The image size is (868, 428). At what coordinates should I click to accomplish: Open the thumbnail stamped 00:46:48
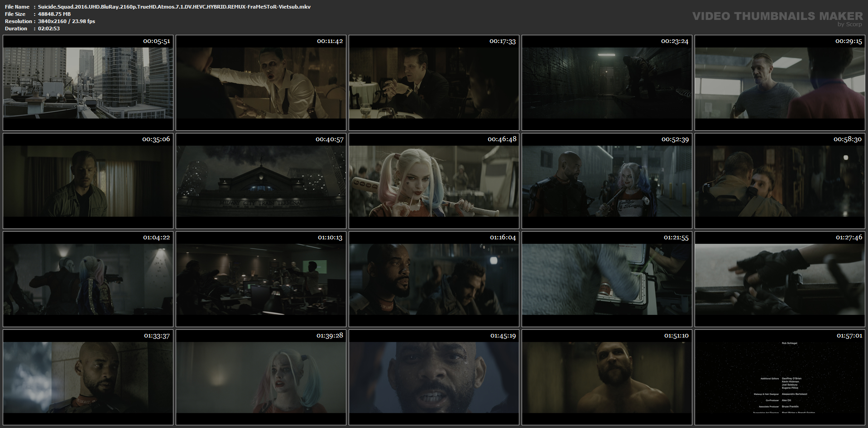click(434, 181)
